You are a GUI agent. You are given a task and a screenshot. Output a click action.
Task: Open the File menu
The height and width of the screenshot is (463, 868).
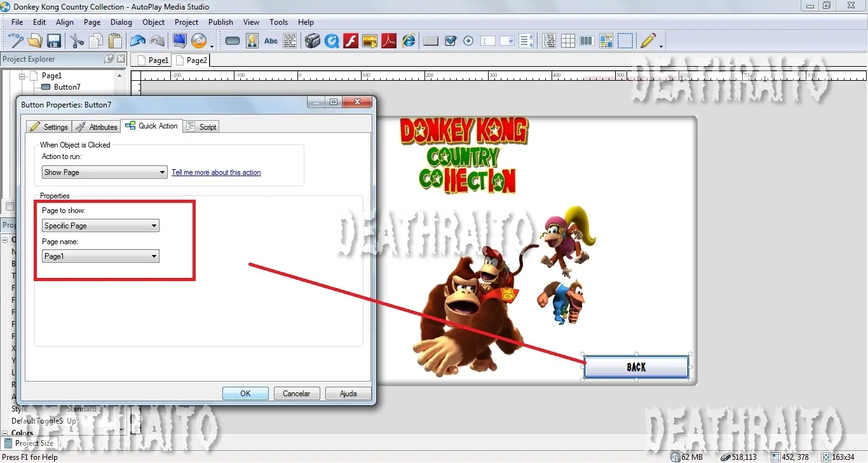pos(17,22)
